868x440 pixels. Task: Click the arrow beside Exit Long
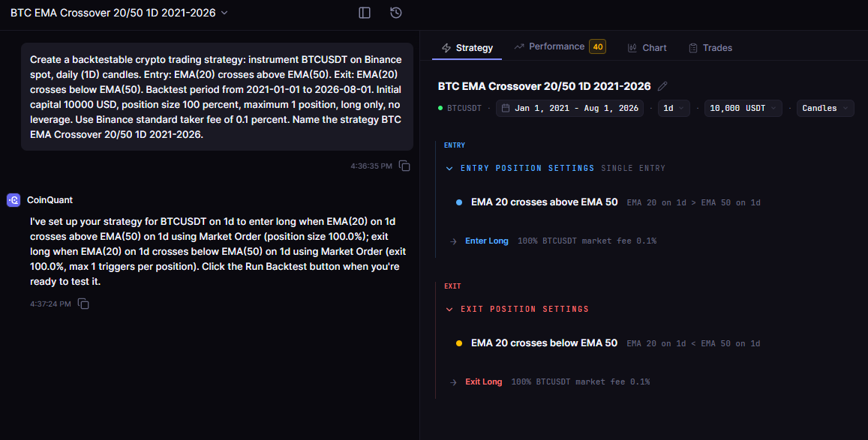coord(453,382)
